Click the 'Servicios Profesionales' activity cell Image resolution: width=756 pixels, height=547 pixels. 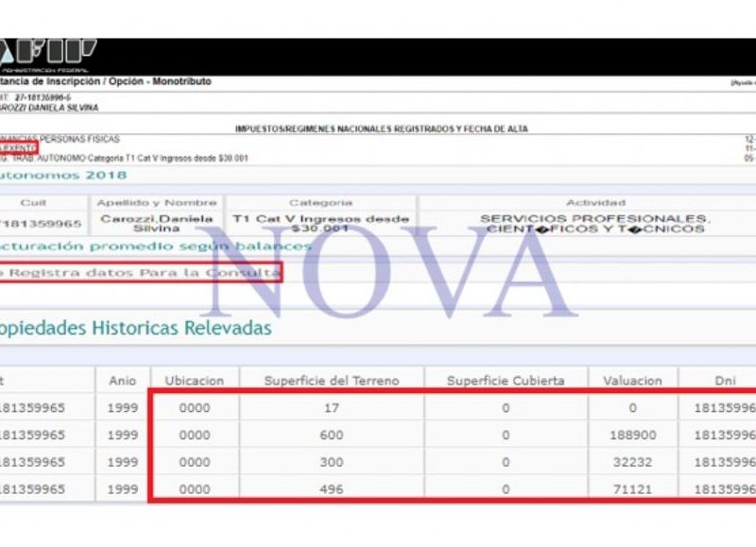[x=593, y=223]
